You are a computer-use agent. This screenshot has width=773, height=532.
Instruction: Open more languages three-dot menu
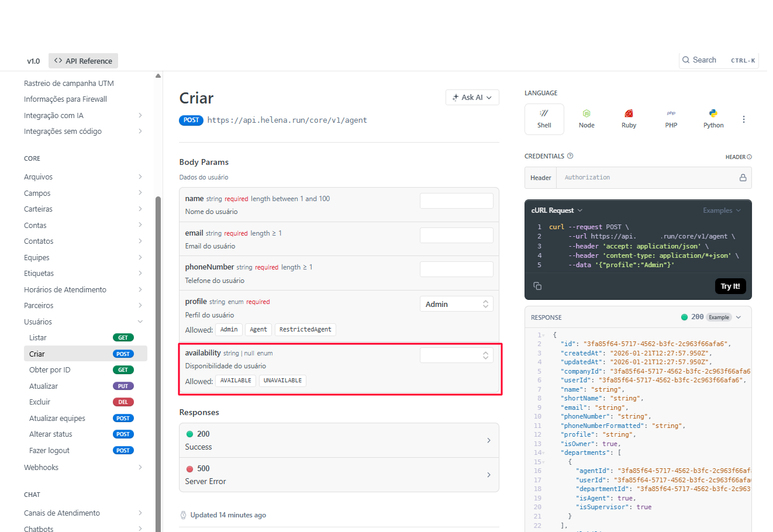pyautogui.click(x=743, y=119)
